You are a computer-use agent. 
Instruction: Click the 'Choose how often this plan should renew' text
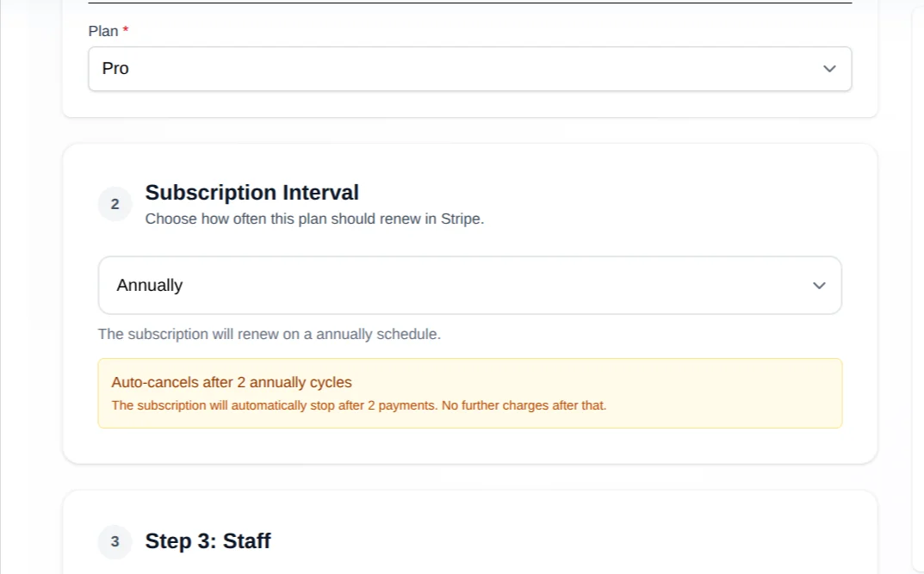tap(314, 219)
